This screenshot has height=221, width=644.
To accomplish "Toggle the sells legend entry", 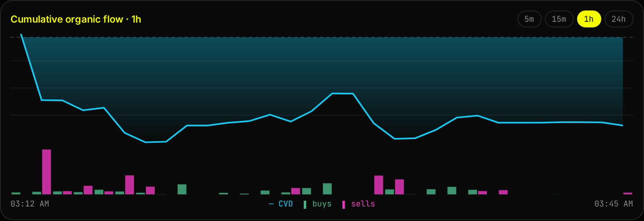I will pyautogui.click(x=358, y=204).
